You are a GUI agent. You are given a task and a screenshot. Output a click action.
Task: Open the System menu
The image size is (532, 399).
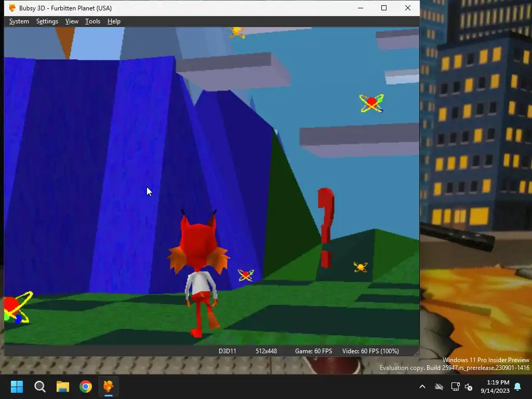(x=19, y=21)
